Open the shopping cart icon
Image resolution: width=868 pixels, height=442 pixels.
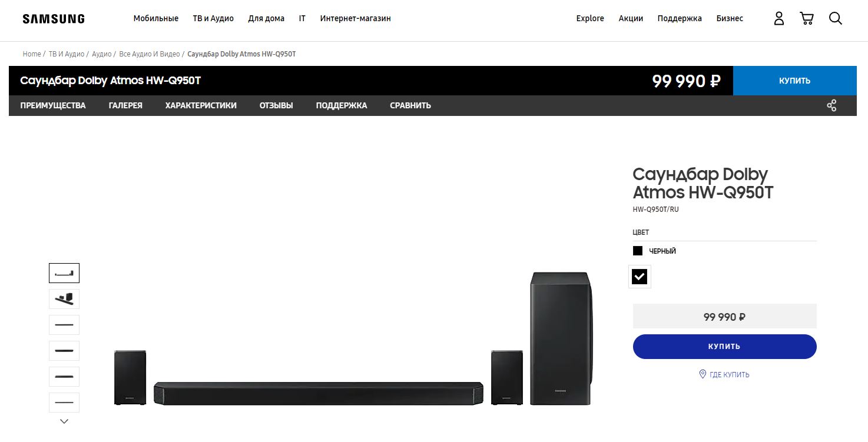[807, 18]
